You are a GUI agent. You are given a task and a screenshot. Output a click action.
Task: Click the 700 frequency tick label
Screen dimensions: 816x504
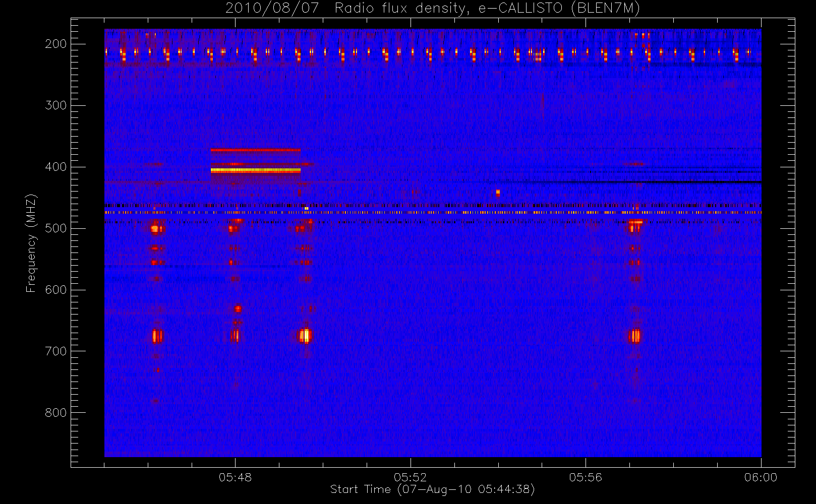click(x=56, y=351)
